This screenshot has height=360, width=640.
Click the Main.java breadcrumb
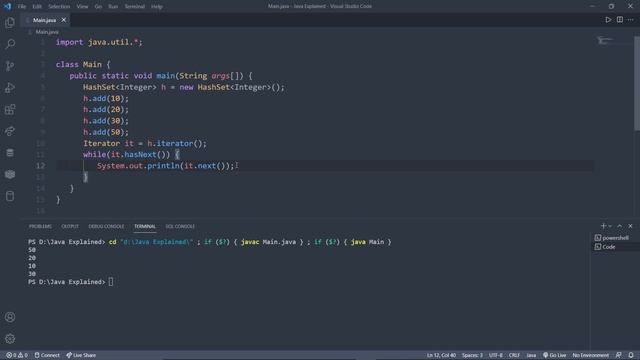tap(47, 32)
